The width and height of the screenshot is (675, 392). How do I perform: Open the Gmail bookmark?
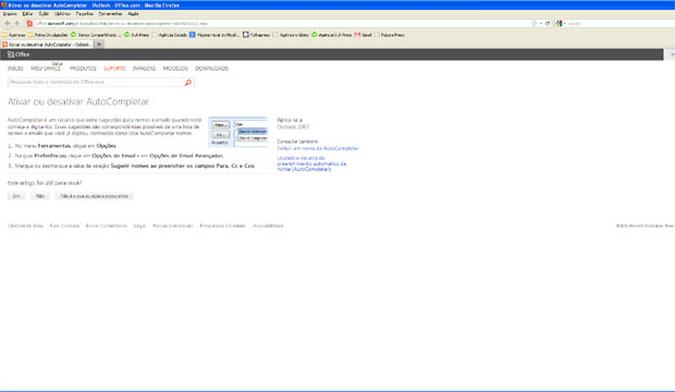point(363,35)
